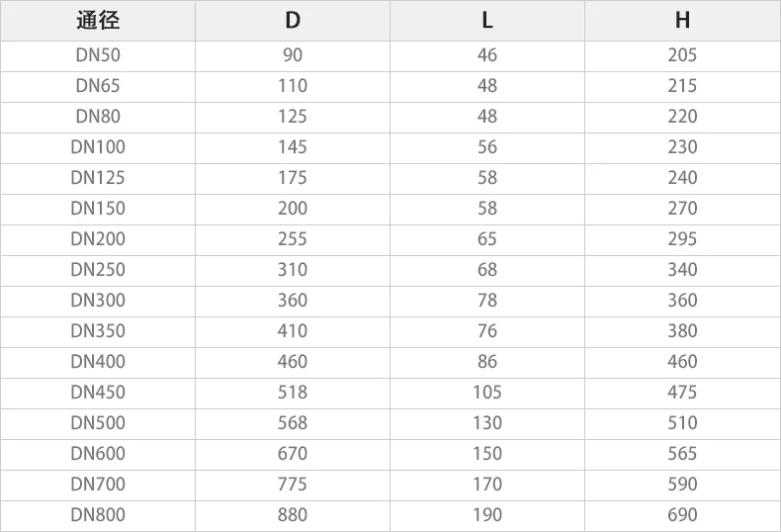
Task: Select the H column header
Action: (x=682, y=21)
